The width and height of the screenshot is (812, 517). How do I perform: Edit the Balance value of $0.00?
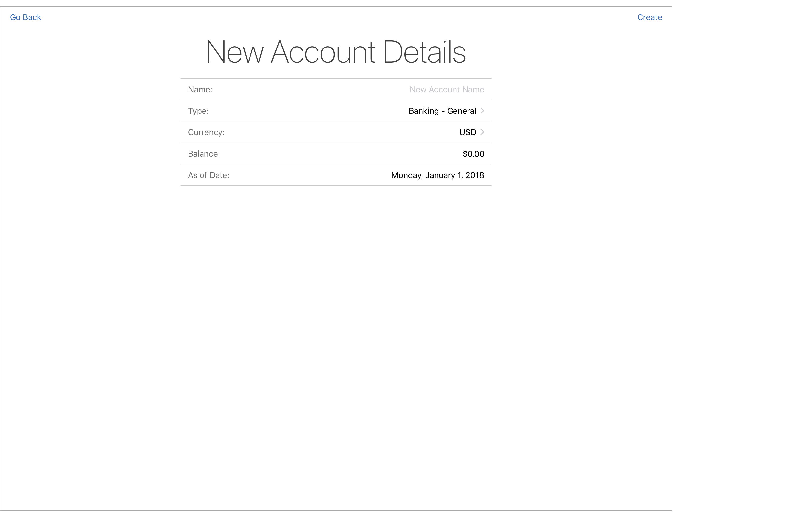point(473,154)
